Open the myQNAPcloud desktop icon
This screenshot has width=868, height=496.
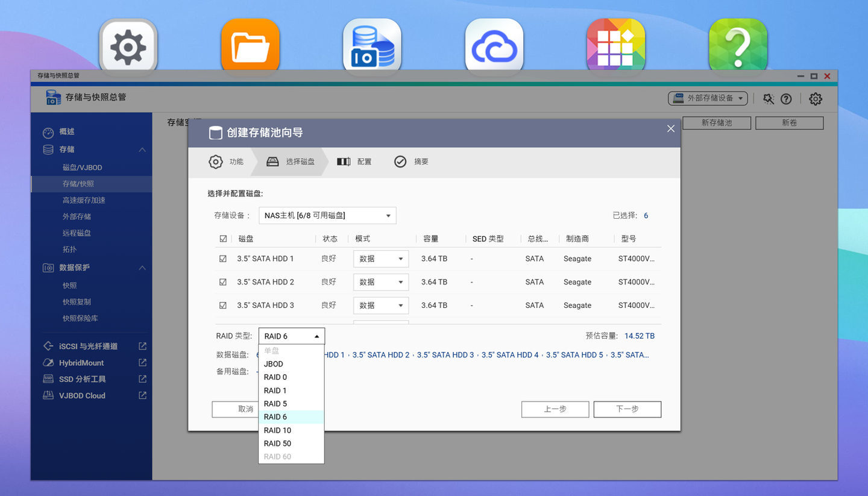click(x=494, y=46)
